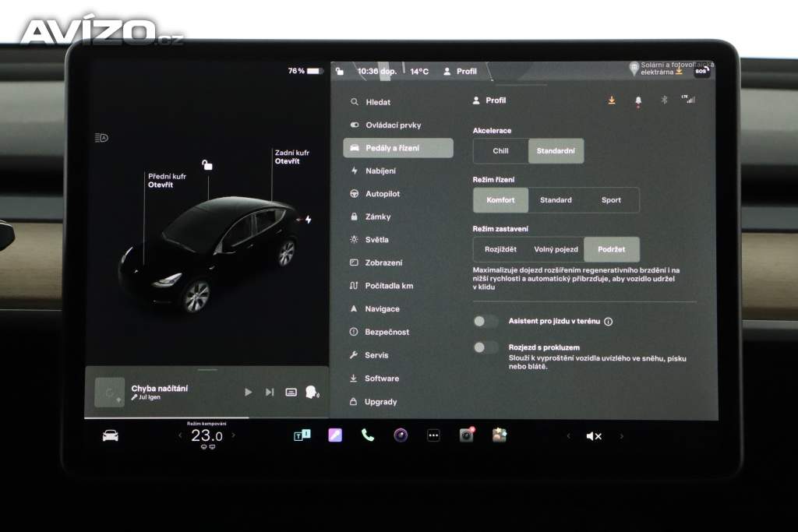The width and height of the screenshot is (798, 532).
Task: Open climate panel at 23.0
Action: click(207, 436)
